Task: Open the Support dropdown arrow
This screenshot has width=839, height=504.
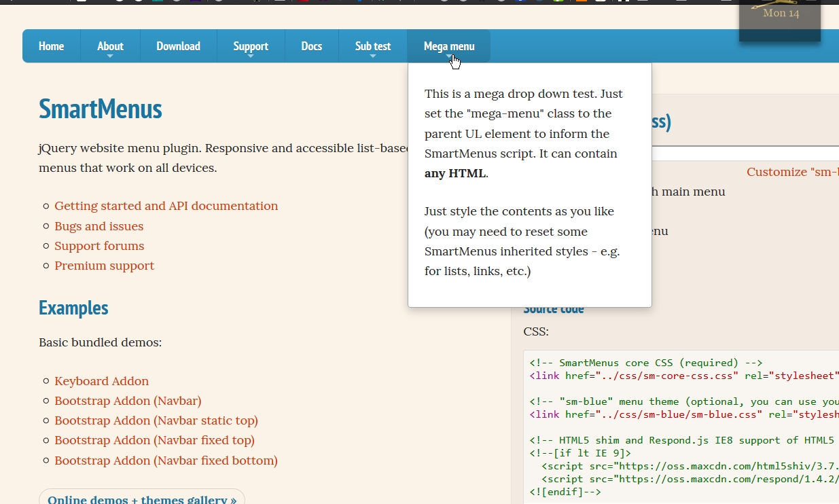Action: click(251, 54)
